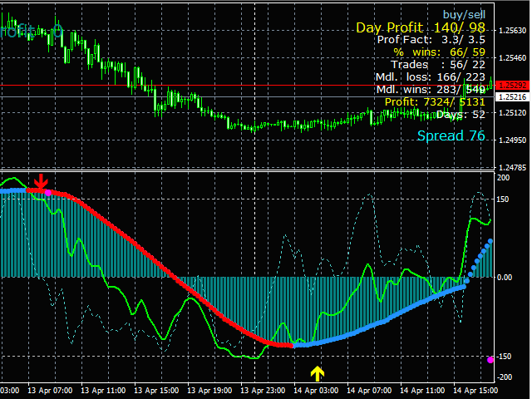The image size is (532, 399).
Task: Select the Profit 7324/5131 line
Action: pyautogui.click(x=434, y=101)
